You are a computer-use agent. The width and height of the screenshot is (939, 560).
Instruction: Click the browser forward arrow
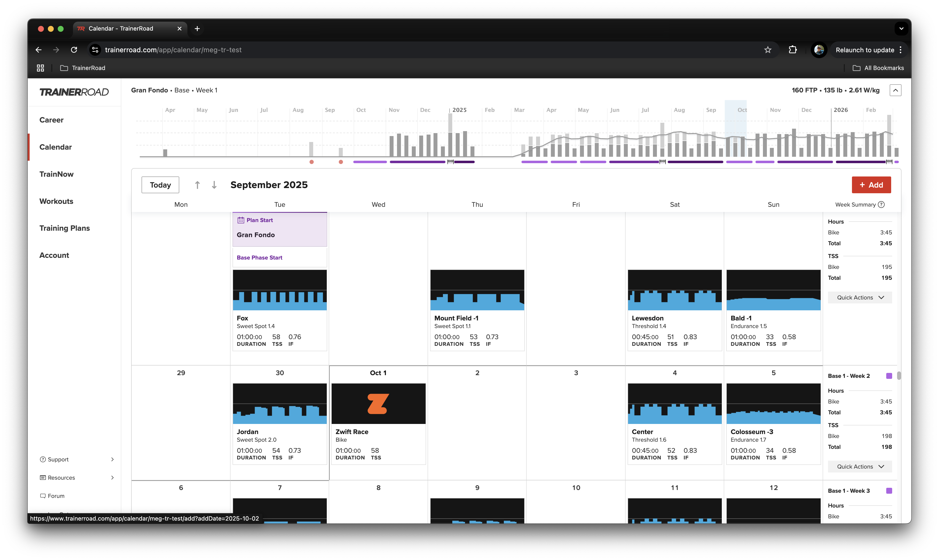56,50
